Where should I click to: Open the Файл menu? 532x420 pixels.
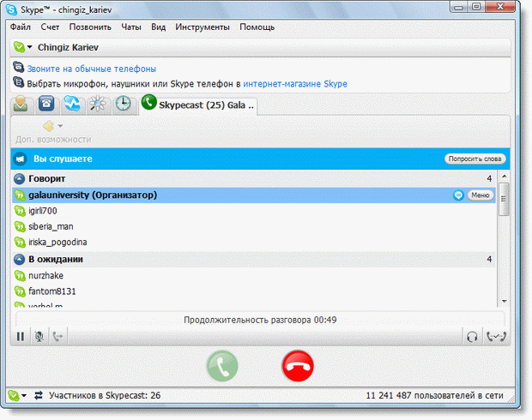(x=21, y=27)
